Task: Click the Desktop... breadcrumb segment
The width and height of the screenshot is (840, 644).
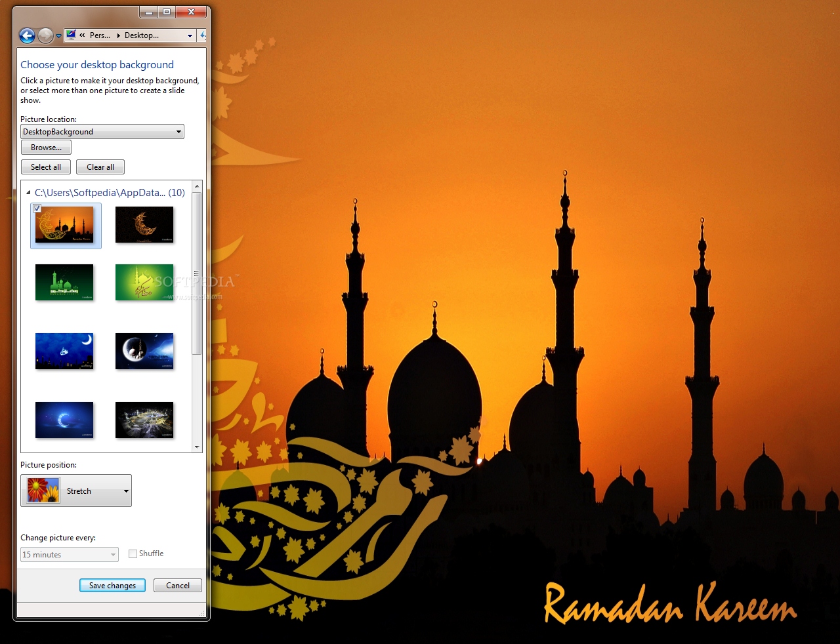Action: tap(142, 35)
